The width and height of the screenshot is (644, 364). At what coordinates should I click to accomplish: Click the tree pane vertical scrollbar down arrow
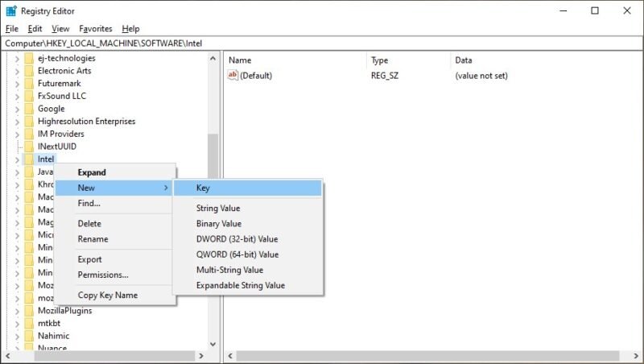tap(213, 344)
